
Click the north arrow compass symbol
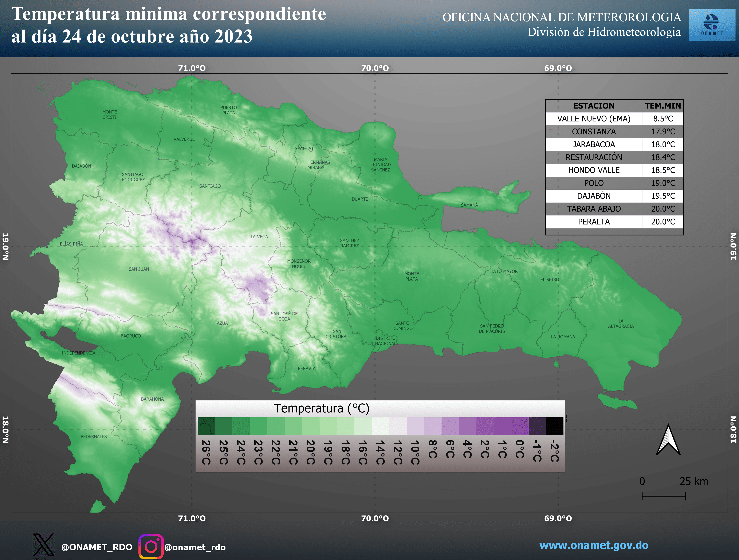coord(668,439)
